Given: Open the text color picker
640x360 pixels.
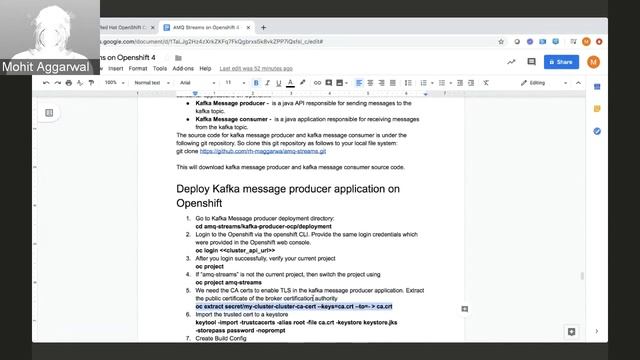Looking at the screenshot, I should coord(290,83).
